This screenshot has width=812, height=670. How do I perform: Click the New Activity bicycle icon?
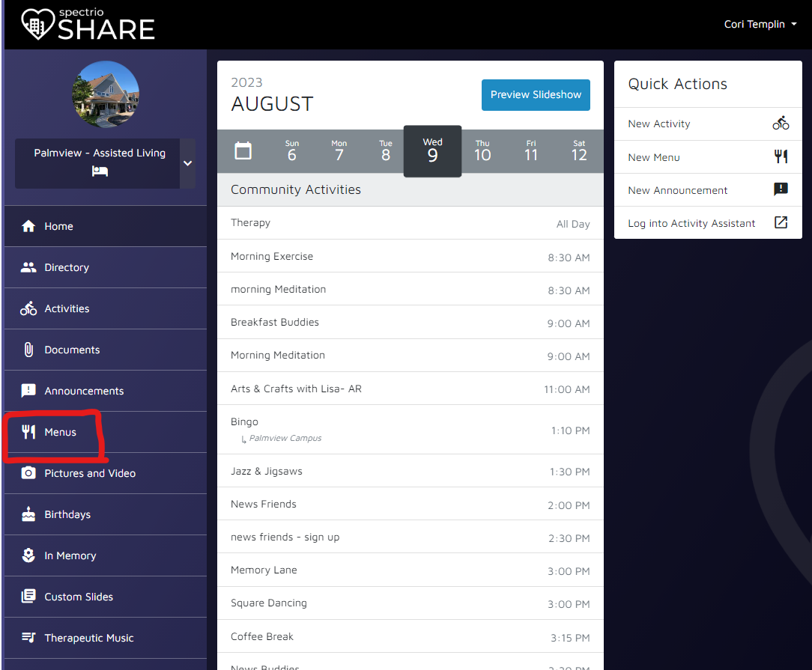781,123
